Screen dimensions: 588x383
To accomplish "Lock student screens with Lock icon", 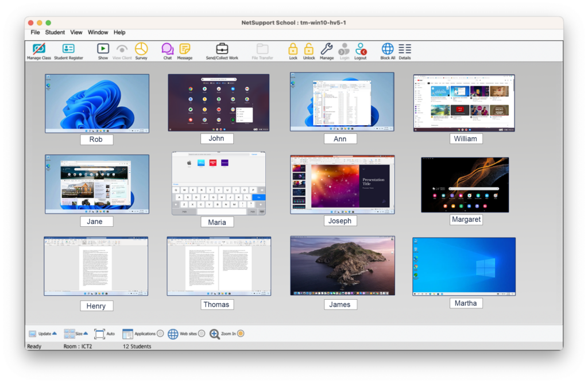I will pos(293,49).
